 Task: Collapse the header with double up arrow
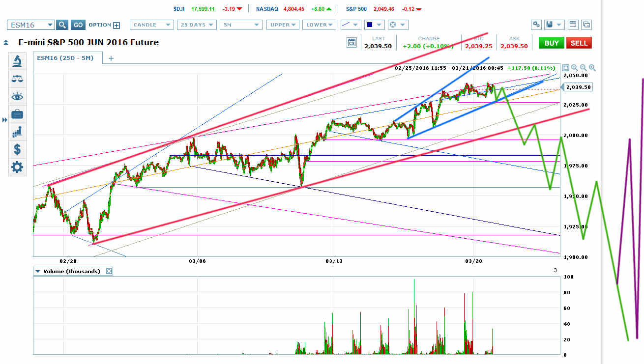[6, 43]
